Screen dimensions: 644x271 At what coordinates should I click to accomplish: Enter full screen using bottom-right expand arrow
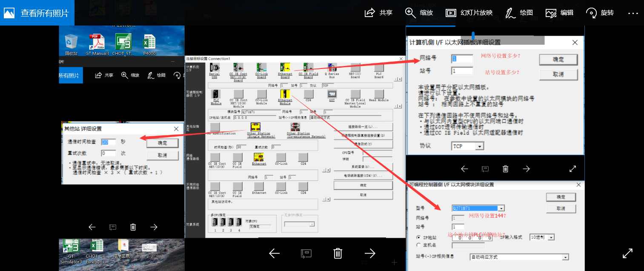(x=627, y=254)
